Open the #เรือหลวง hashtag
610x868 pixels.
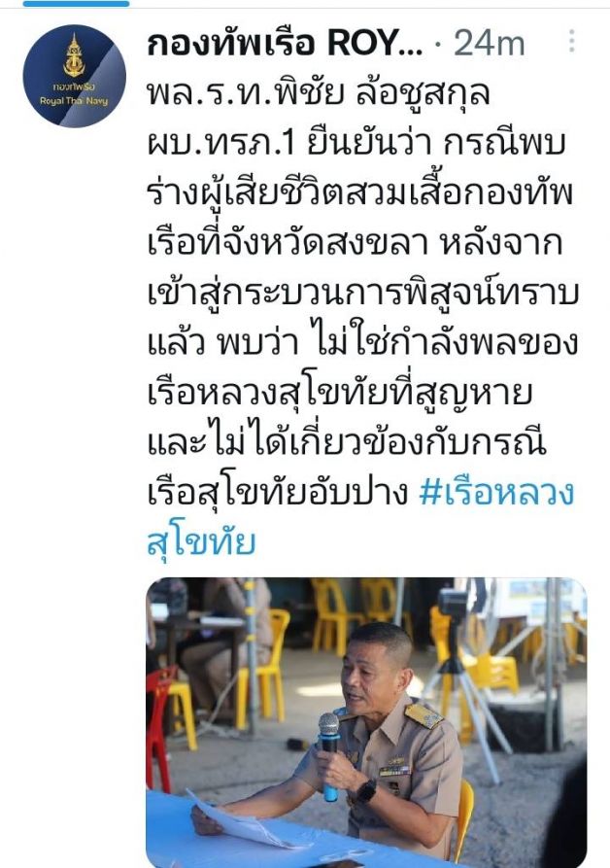click(x=496, y=493)
